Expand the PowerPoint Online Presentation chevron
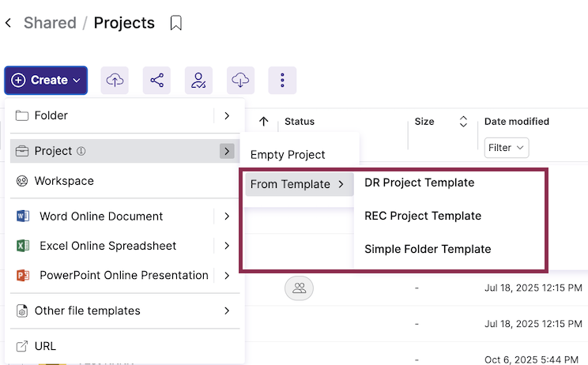 (x=227, y=276)
